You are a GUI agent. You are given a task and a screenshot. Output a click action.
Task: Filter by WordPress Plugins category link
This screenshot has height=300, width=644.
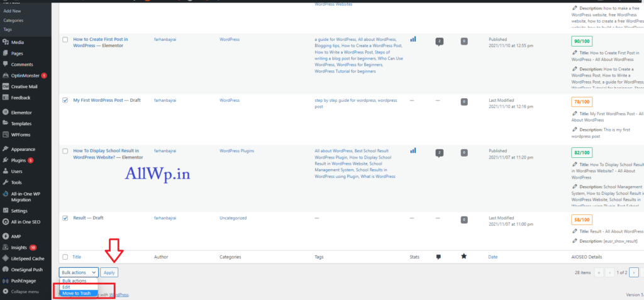[x=236, y=151]
